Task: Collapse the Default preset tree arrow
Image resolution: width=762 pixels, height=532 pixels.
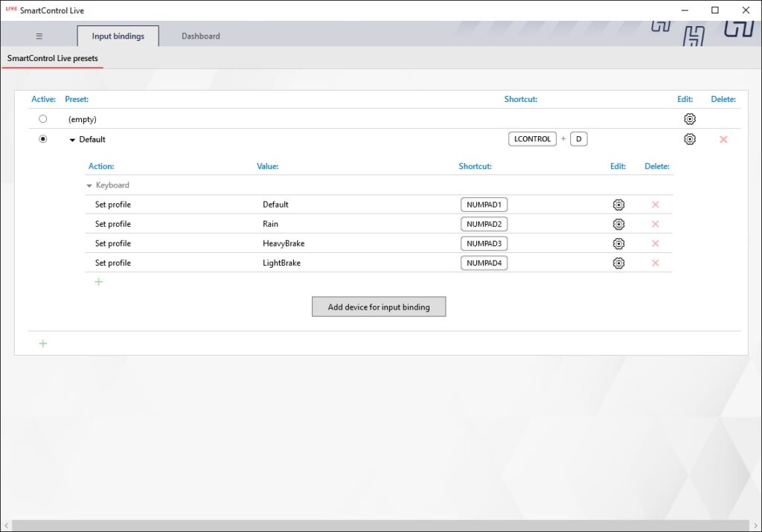Action: pyautogui.click(x=72, y=140)
